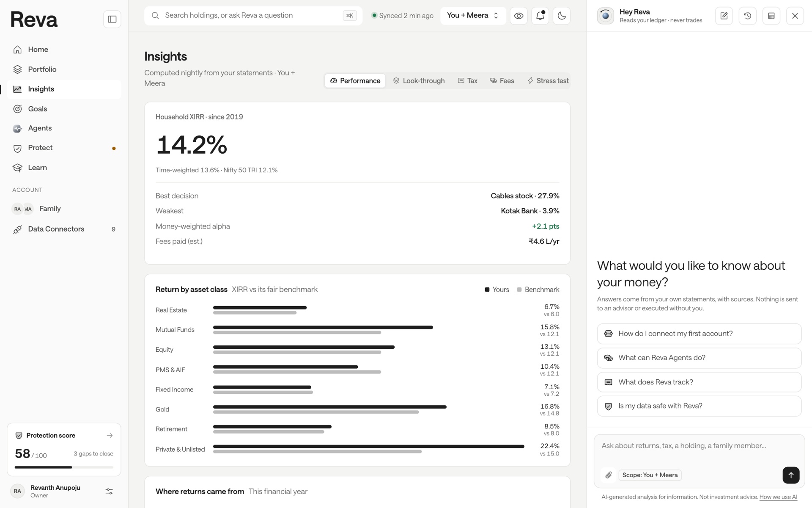Open the notifications bell
Image resolution: width=812 pixels, height=508 pixels.
click(540, 16)
